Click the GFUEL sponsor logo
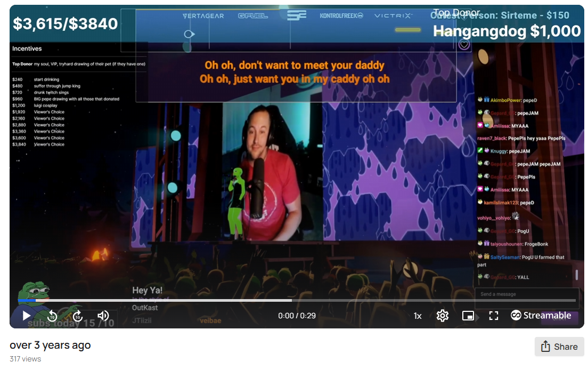 tap(253, 16)
